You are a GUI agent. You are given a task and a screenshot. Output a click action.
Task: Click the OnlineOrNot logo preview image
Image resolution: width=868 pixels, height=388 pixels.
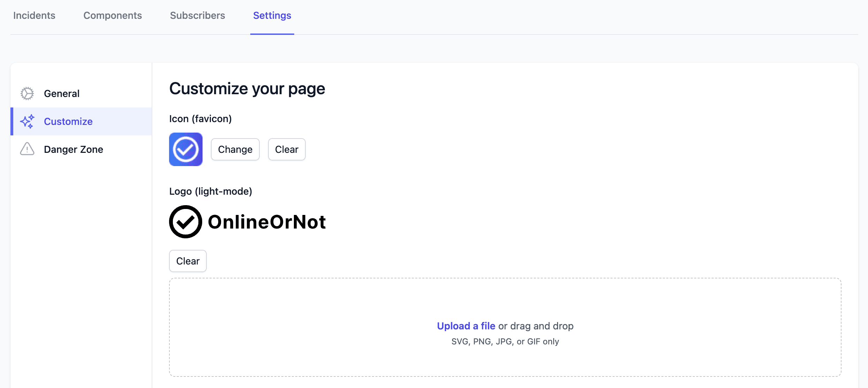pyautogui.click(x=248, y=221)
